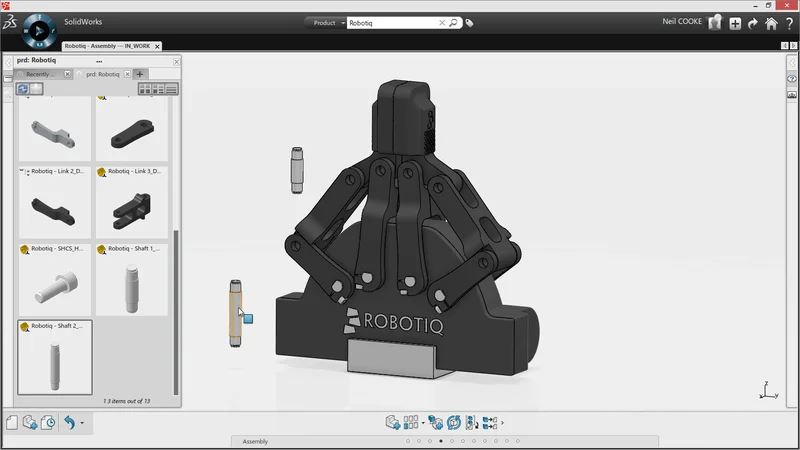Close the prd: Robotiq panel
Screen dimensions: 800x450
tap(177, 62)
